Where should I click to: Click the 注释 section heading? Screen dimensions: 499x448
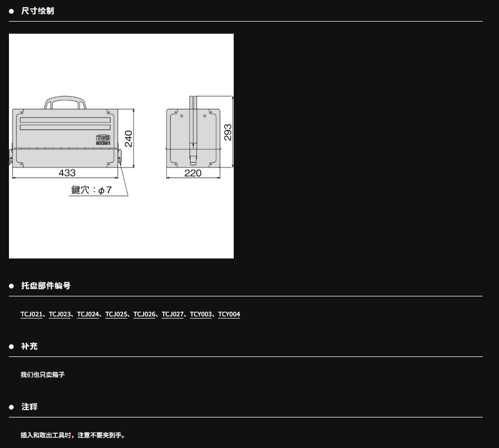click(x=29, y=407)
